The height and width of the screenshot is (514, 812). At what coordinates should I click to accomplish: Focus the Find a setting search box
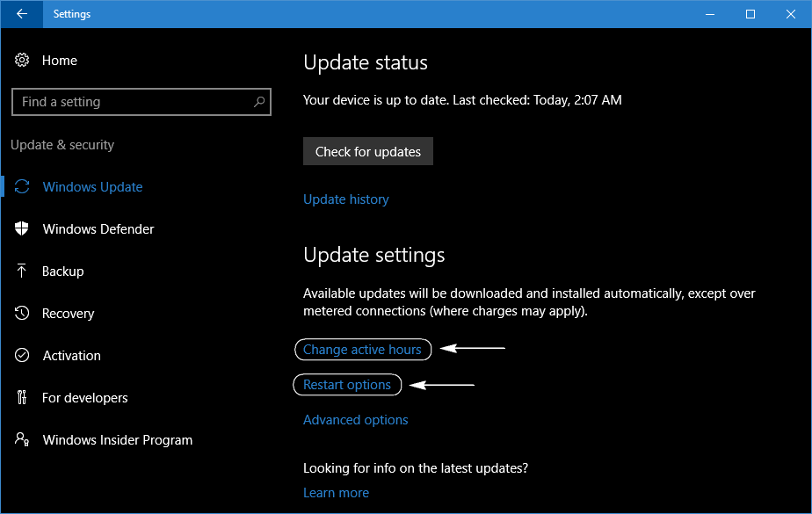[141, 102]
